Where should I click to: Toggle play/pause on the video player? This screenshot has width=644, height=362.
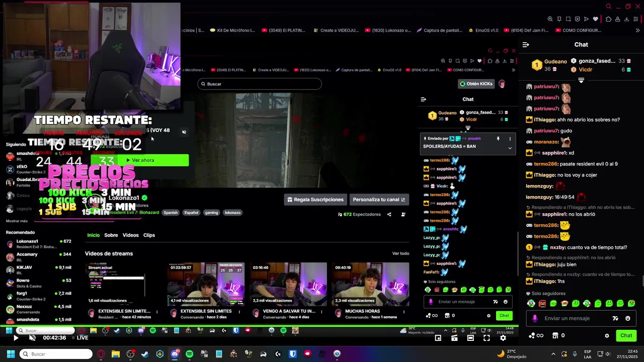tap(16, 338)
